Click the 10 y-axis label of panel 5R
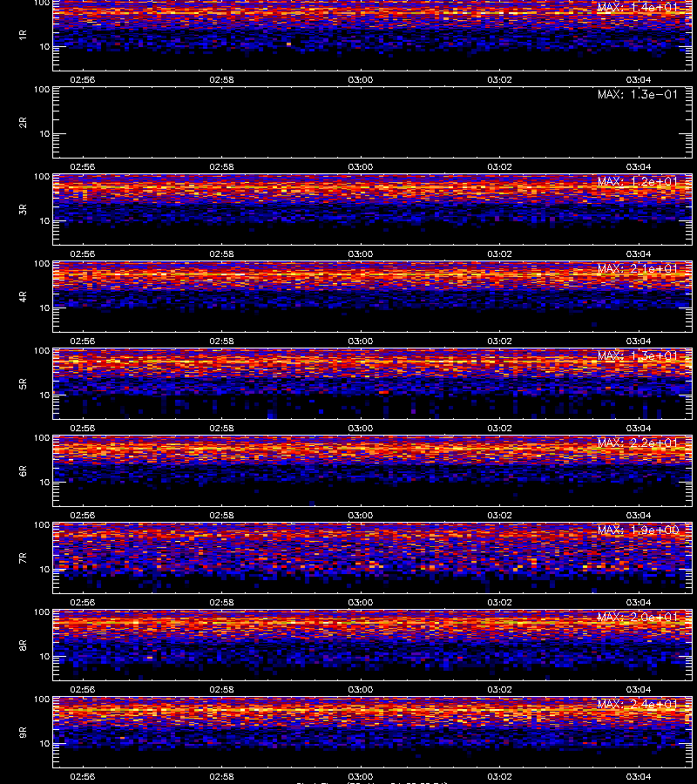The image size is (697, 784). [x=44, y=395]
